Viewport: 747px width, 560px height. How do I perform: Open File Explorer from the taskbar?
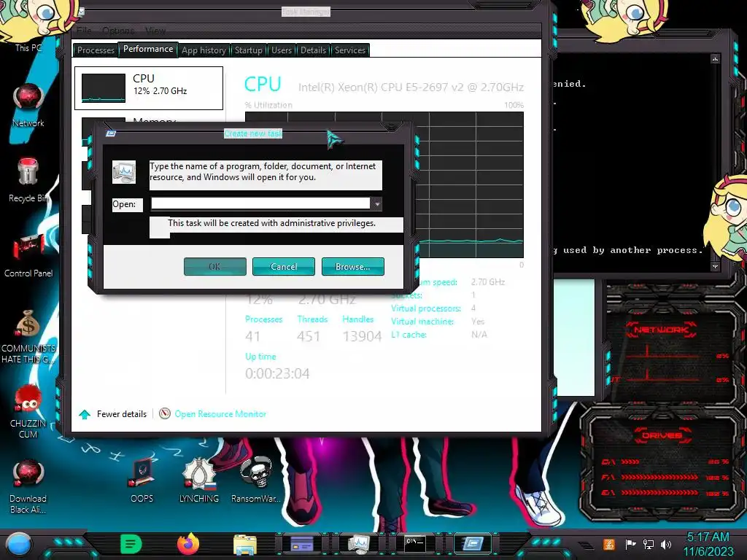tap(245, 545)
